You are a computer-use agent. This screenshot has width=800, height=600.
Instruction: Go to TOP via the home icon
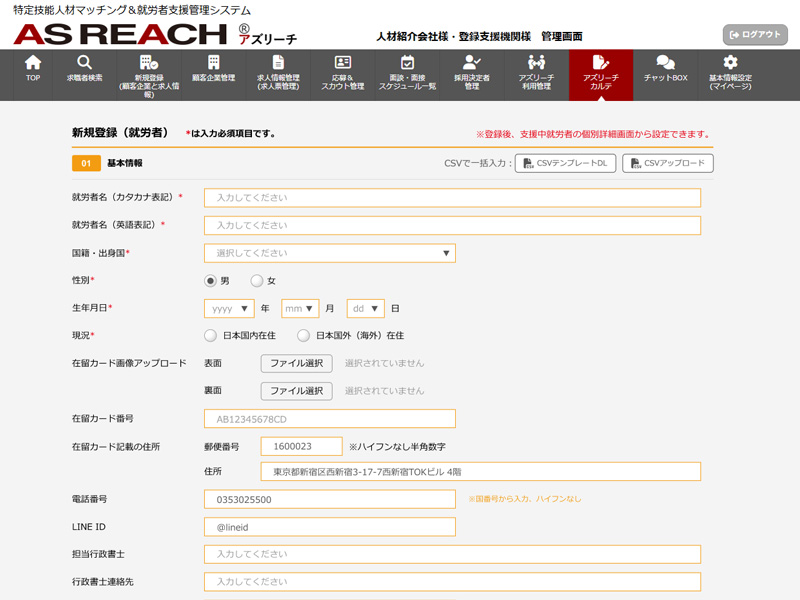point(33,62)
